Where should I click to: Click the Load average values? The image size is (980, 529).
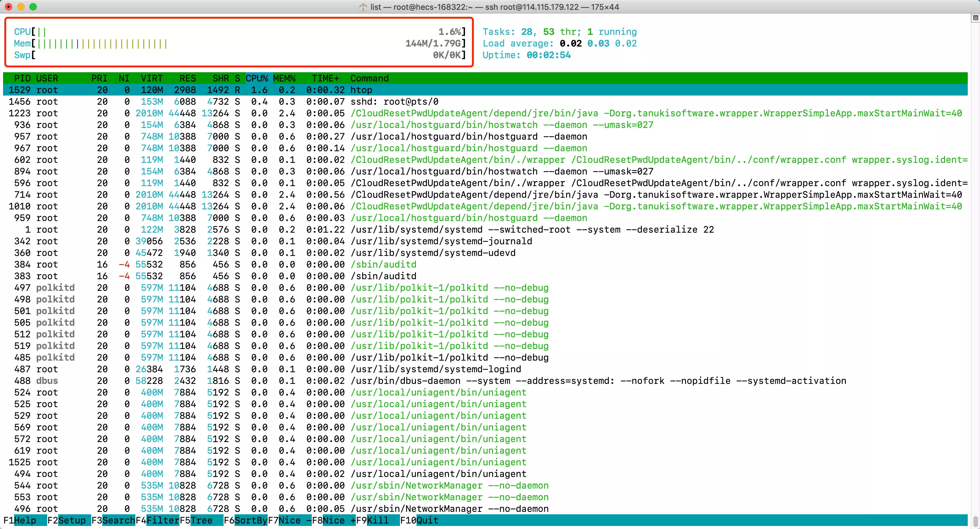(x=598, y=43)
